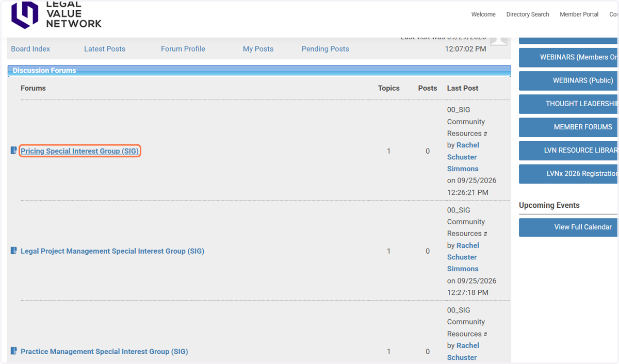Screen dimensions: 619x364
Task: Open Rachel Schuster Simmons link in Legal Project row
Action: click(x=463, y=257)
